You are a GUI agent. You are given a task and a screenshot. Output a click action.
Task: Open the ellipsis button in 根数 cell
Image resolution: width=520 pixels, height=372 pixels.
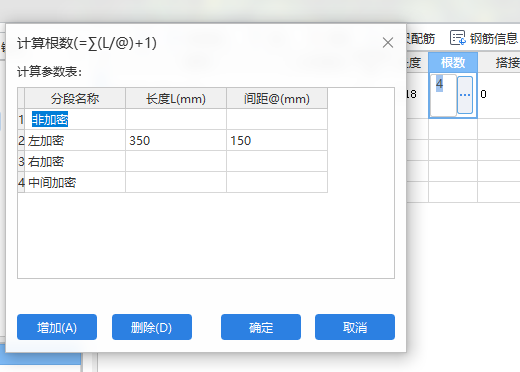(465, 95)
